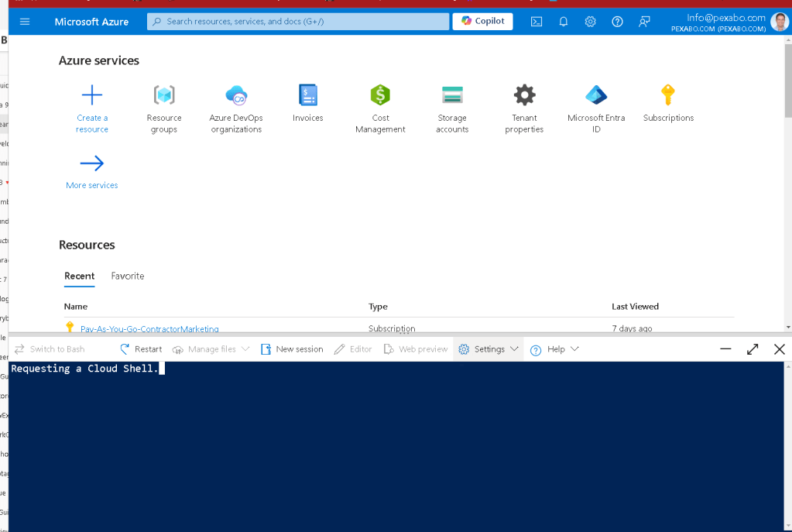Image resolution: width=792 pixels, height=532 pixels.
Task: Start a New session in Cloud Shell
Action: pos(292,349)
